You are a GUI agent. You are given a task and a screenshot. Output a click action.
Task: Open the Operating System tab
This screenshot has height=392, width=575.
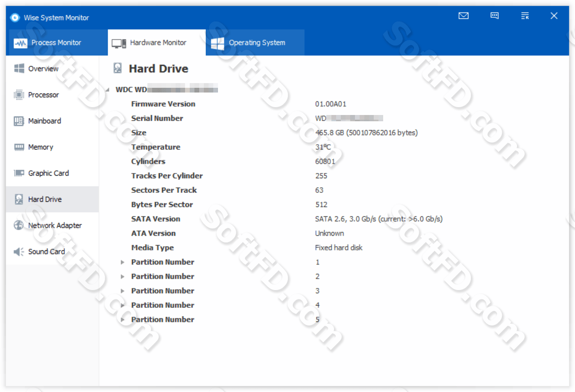click(255, 42)
